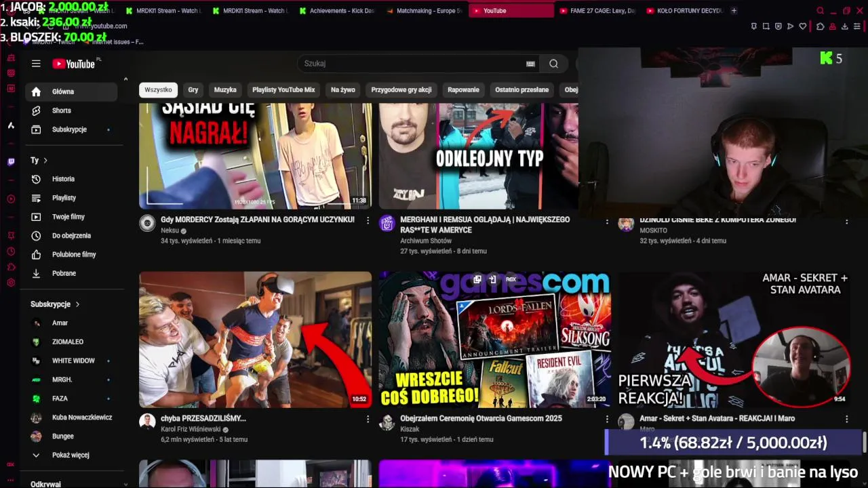Open the WHITE WIDOW subscription
This screenshot has height=488, width=868.
click(71, 361)
